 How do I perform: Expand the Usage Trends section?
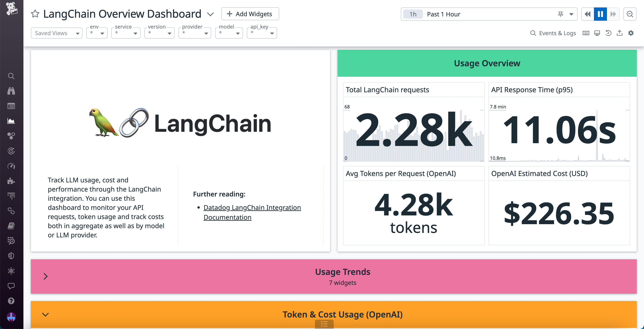click(x=46, y=276)
